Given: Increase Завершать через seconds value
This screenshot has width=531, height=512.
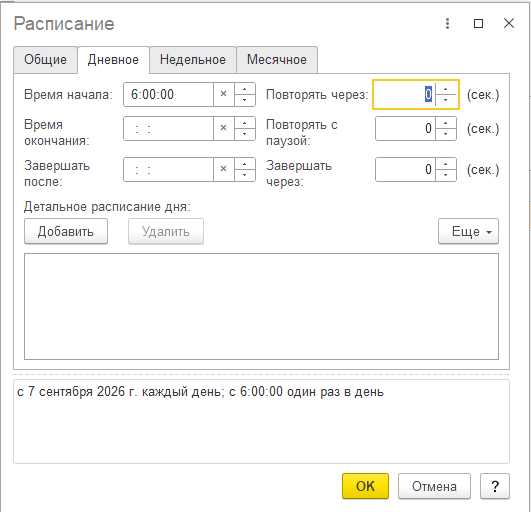Looking at the screenshot, I should click(x=446, y=164).
